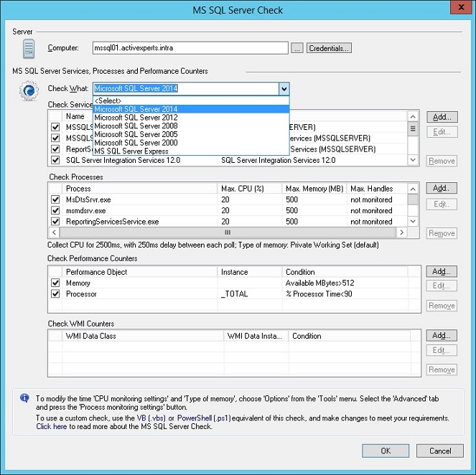
Task: Click the Max. CPU (%) column header
Action: point(250,189)
